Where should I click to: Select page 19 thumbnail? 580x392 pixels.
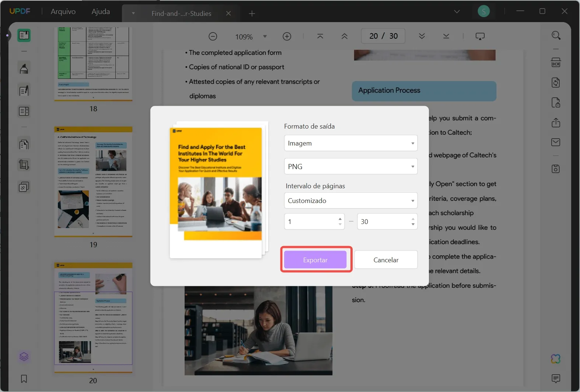93,182
